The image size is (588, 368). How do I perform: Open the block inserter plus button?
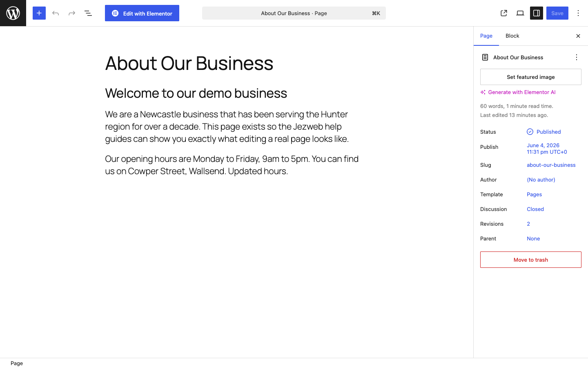(x=39, y=13)
